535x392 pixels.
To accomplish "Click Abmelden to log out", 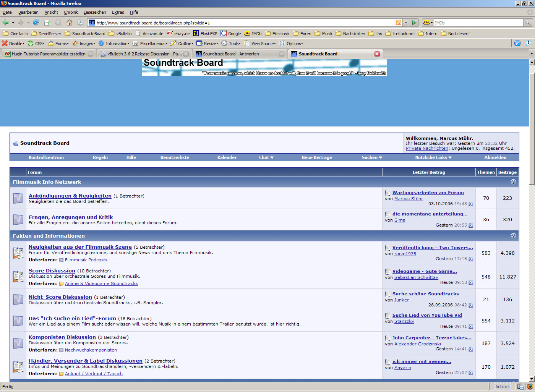I will [x=495, y=157].
